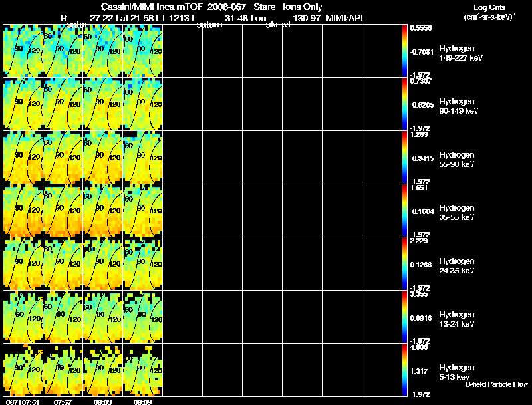Open the 90-149 keV panel at 07:57
This screenshot has width=532, height=405.
[63, 104]
